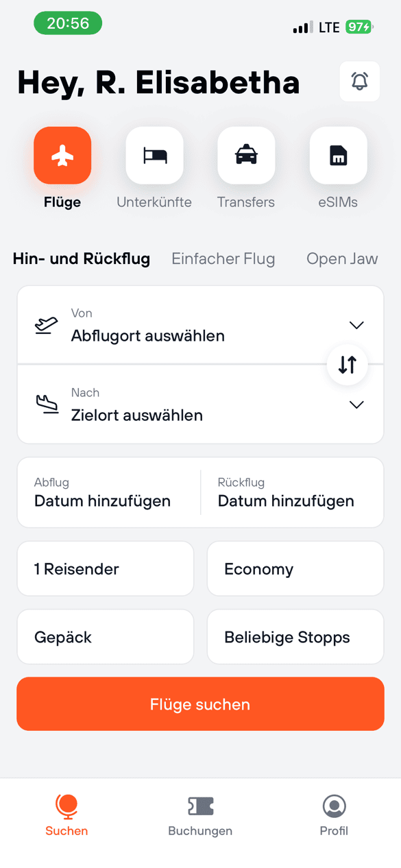Open eSIMs using the SIM card icon

(x=337, y=156)
